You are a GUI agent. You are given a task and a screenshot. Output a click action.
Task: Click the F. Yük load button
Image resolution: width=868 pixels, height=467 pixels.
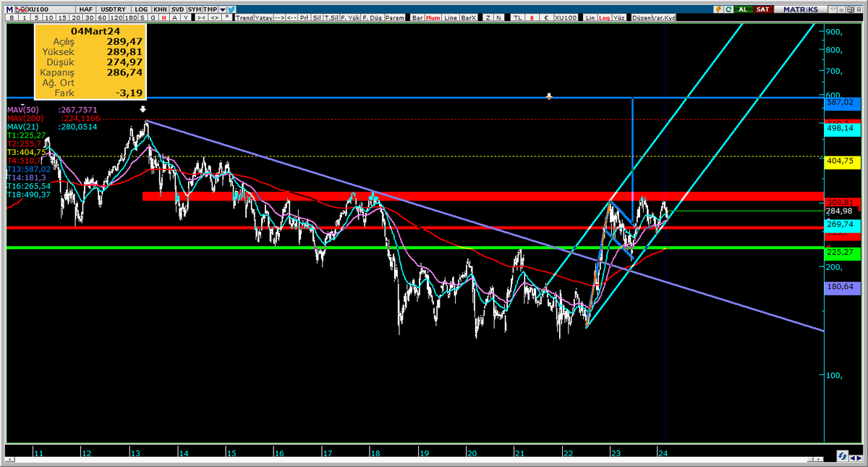(x=350, y=17)
